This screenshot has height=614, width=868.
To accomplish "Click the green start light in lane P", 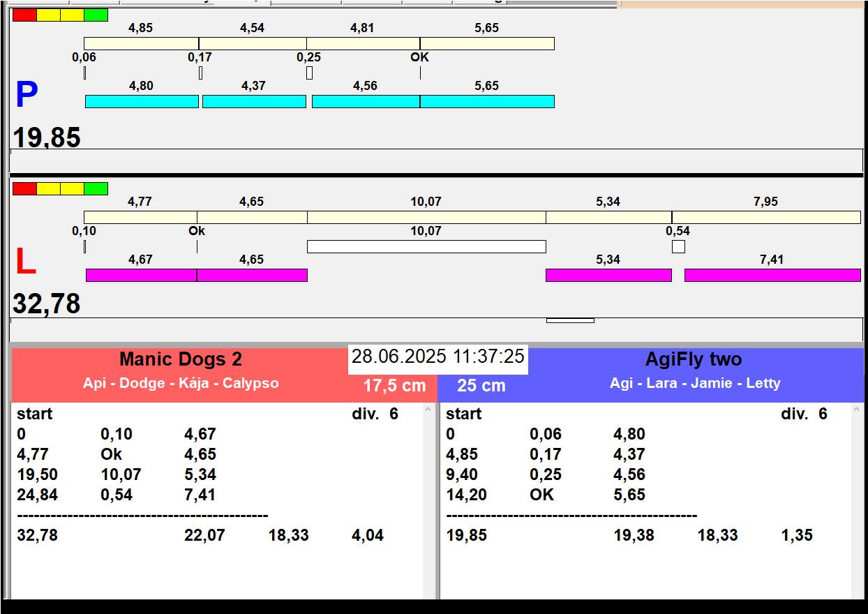I will click(96, 15).
